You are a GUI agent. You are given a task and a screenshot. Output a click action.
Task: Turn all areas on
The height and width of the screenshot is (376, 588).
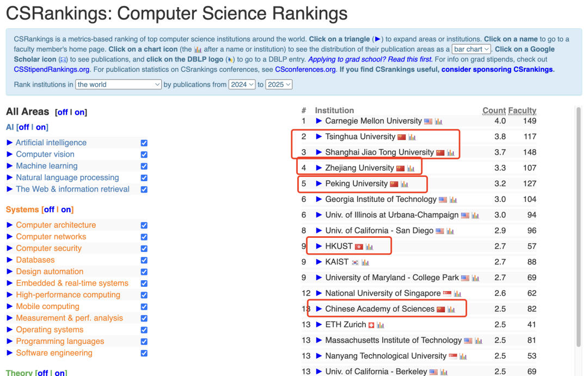[79, 112]
